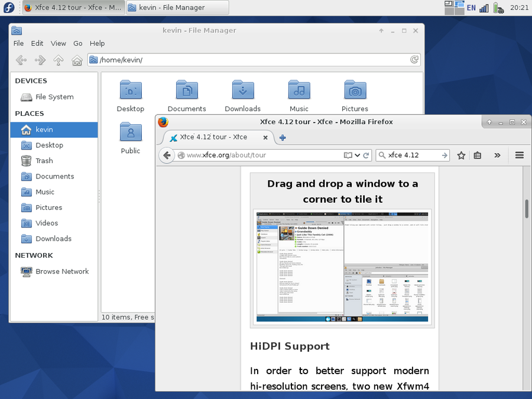Click Browse Network in the sidebar
532x399 pixels.
[x=62, y=271]
